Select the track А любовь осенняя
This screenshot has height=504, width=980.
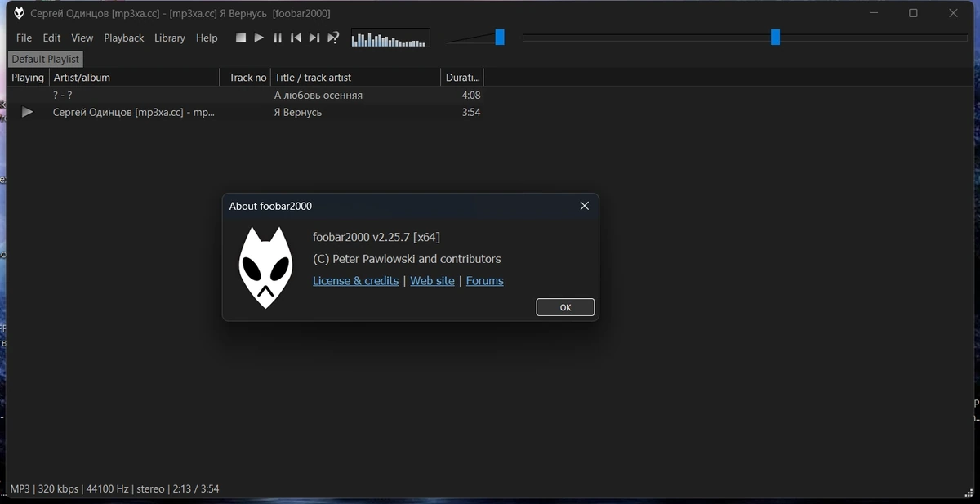[x=318, y=96]
